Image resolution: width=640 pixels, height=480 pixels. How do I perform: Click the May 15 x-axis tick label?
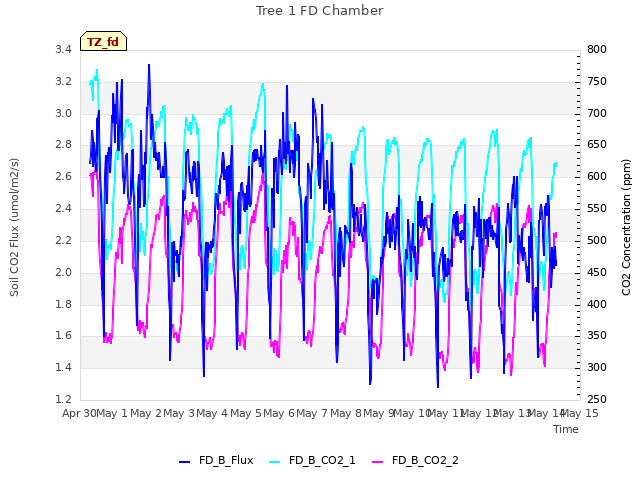tap(580, 413)
